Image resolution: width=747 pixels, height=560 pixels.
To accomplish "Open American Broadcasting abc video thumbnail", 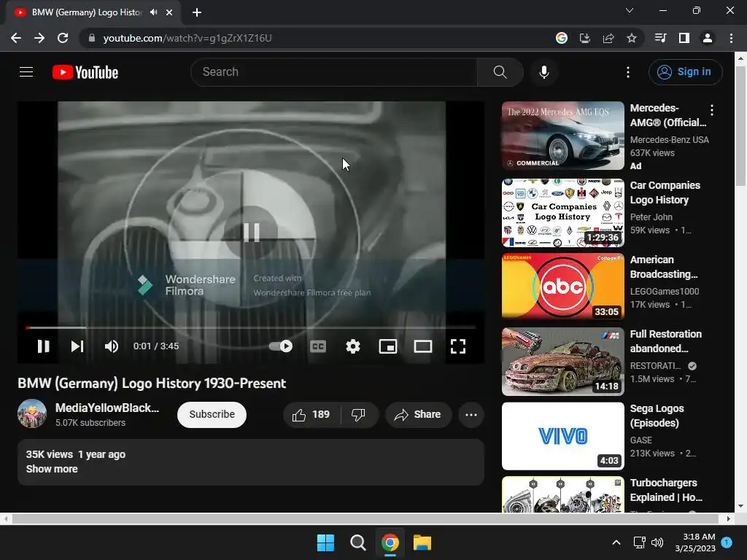I will pos(562,286).
